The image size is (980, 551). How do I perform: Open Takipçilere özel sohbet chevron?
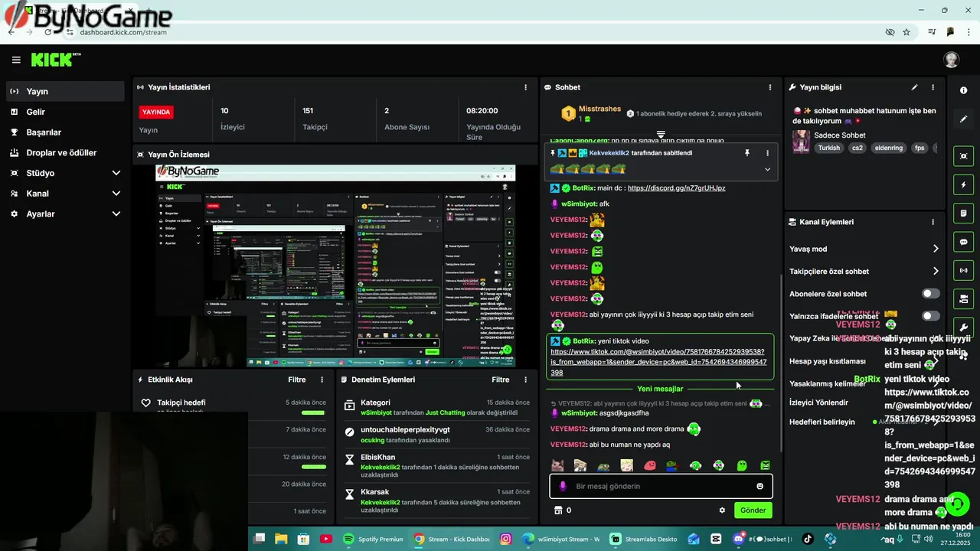coord(936,271)
